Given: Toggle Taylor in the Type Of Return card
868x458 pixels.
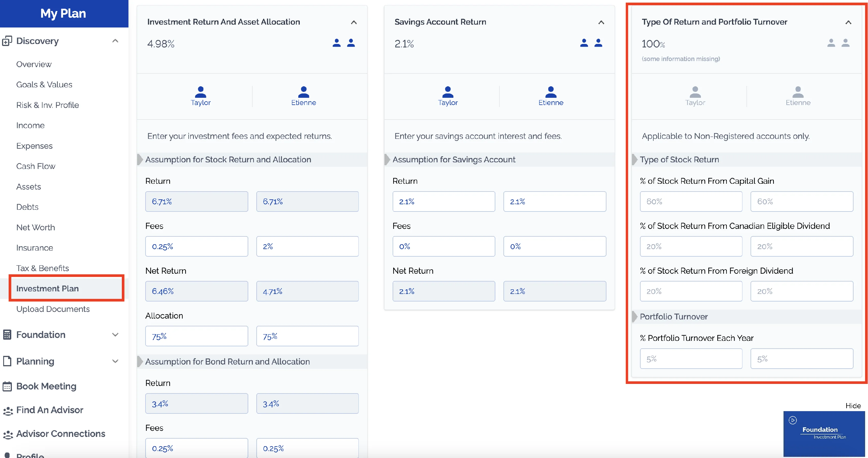Looking at the screenshot, I should 695,95.
